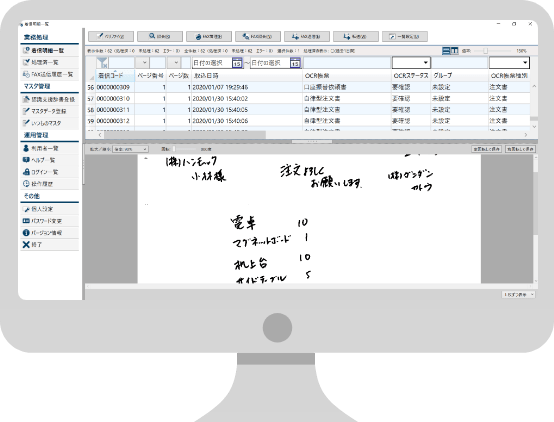Open 利用者一覧 in the sidebar
Image resolution: width=554 pixels, height=422 pixels.
point(49,148)
